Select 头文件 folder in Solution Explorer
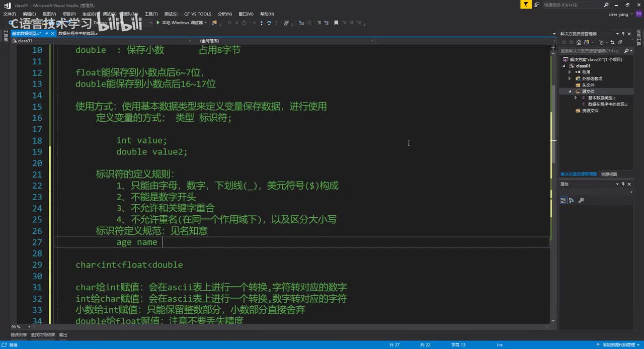644x349 pixels. coord(588,85)
